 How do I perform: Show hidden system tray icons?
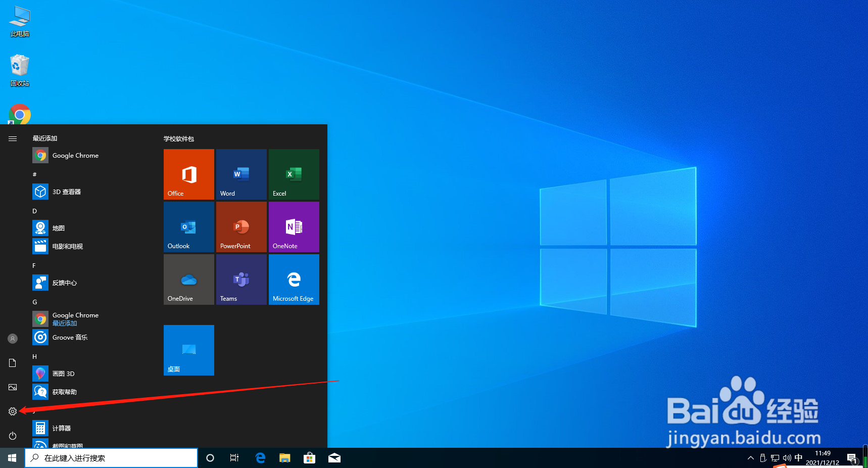pyautogui.click(x=750, y=458)
